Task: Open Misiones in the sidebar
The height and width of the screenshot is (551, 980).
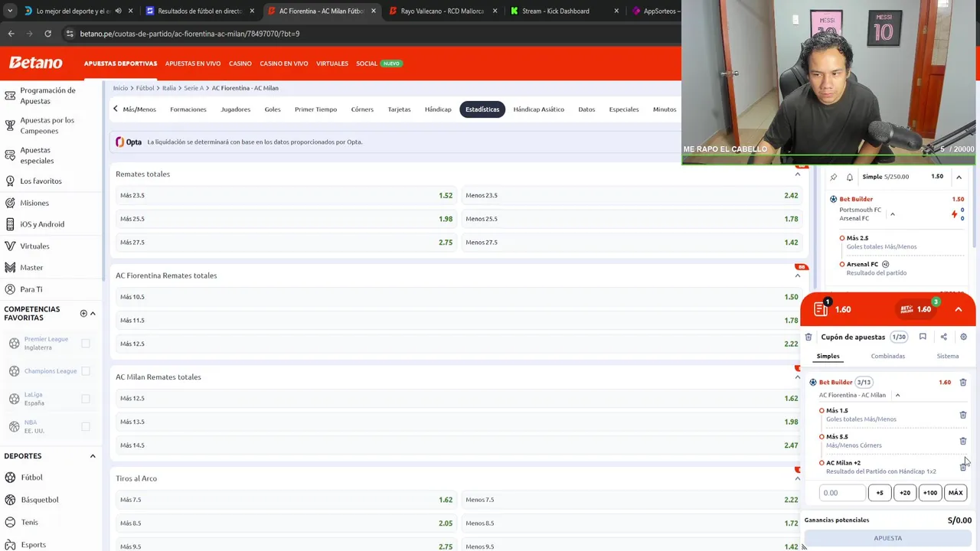Action: (34, 203)
